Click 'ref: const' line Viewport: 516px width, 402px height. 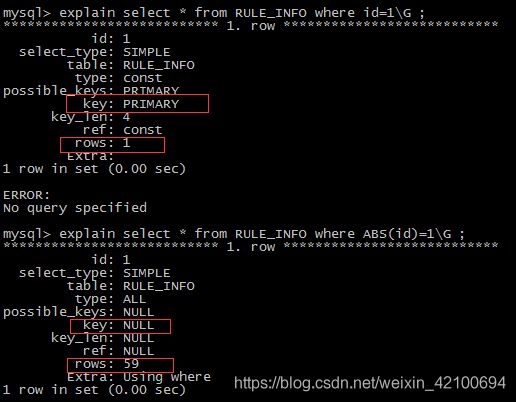tap(123, 130)
